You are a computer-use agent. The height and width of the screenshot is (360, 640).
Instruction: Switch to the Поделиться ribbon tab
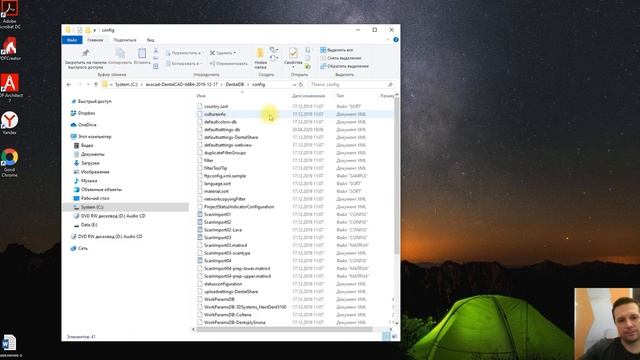coord(124,40)
